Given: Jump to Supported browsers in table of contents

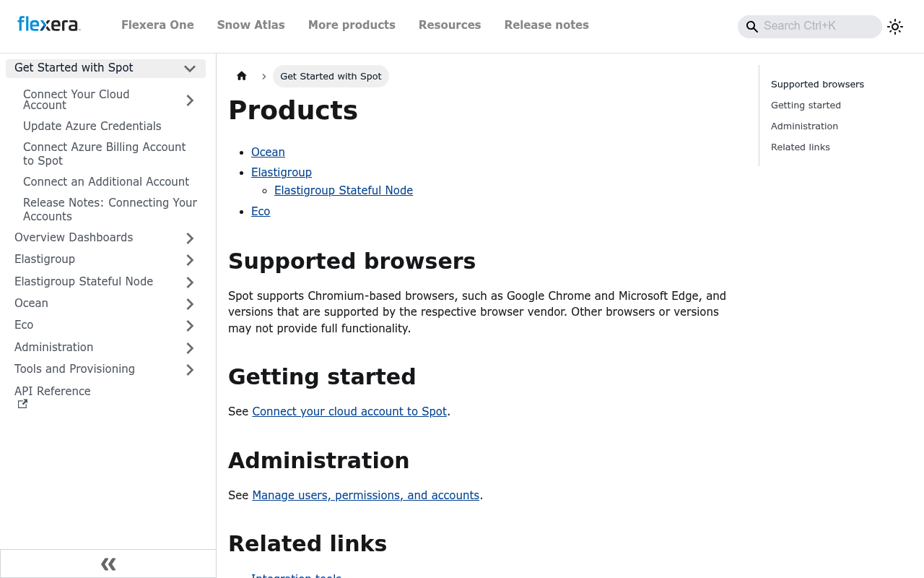Looking at the screenshot, I should 817,85.
